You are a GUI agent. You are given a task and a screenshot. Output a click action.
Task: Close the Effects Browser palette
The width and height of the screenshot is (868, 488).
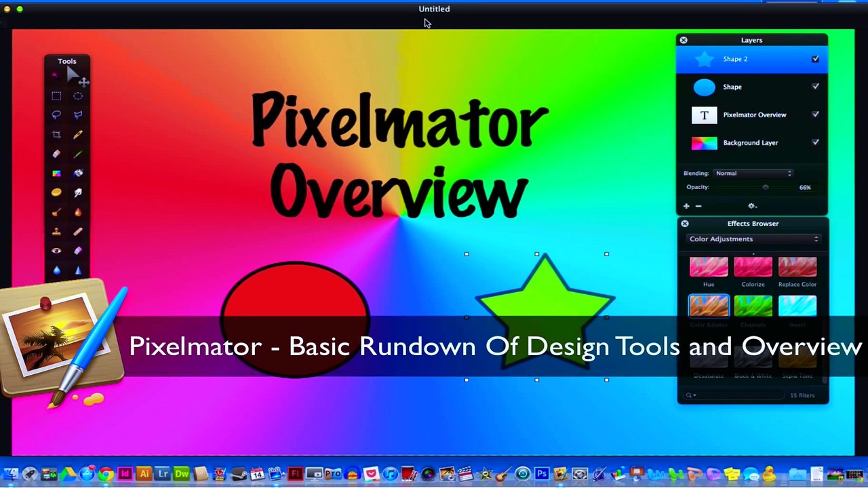click(685, 224)
